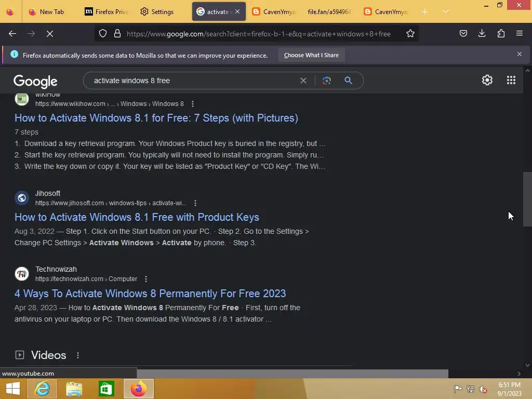Switch to first CavenYmyo tab
Viewport: 532px width, 399px height.
(x=274, y=11)
